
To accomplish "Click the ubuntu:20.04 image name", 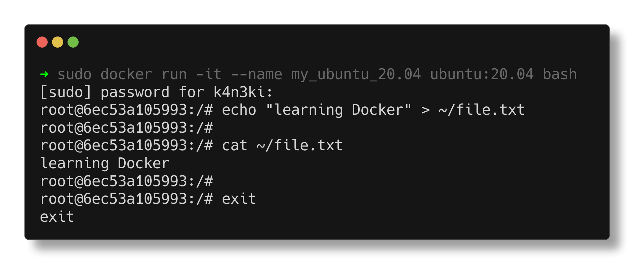I will [482, 74].
